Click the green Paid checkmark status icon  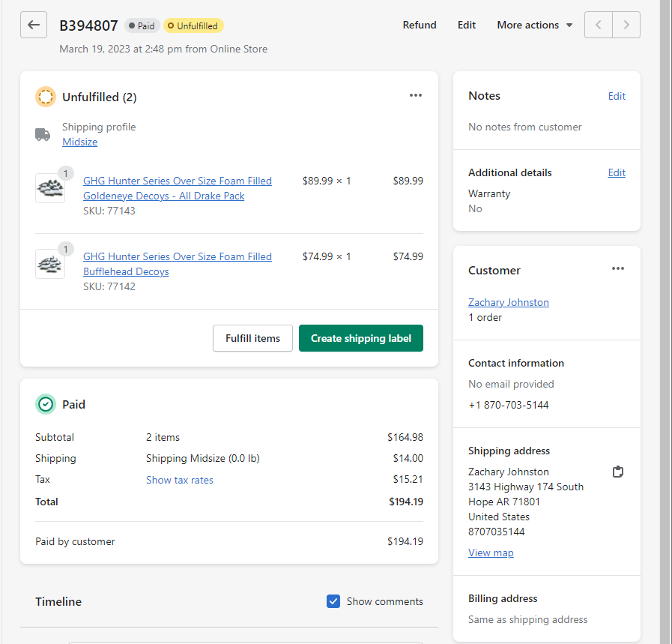[46, 404]
